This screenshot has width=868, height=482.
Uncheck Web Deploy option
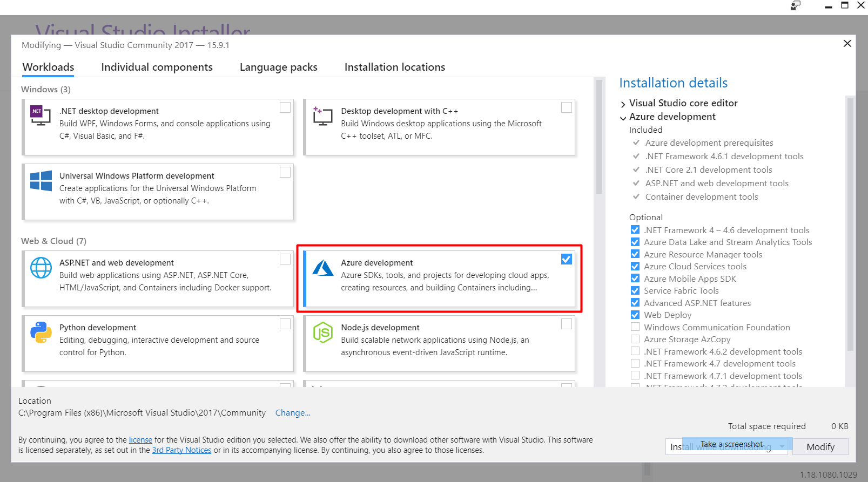[x=635, y=315]
